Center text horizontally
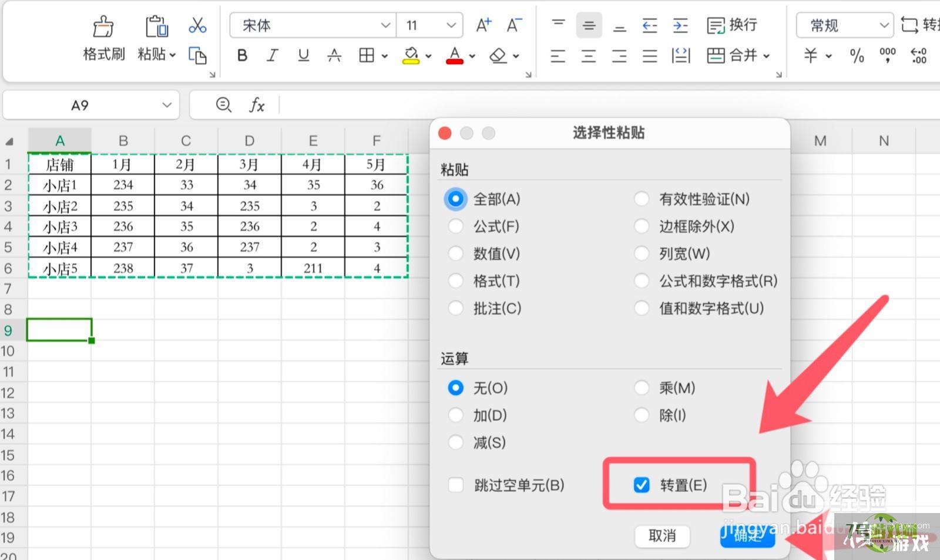This screenshot has height=560, width=940. tap(589, 56)
